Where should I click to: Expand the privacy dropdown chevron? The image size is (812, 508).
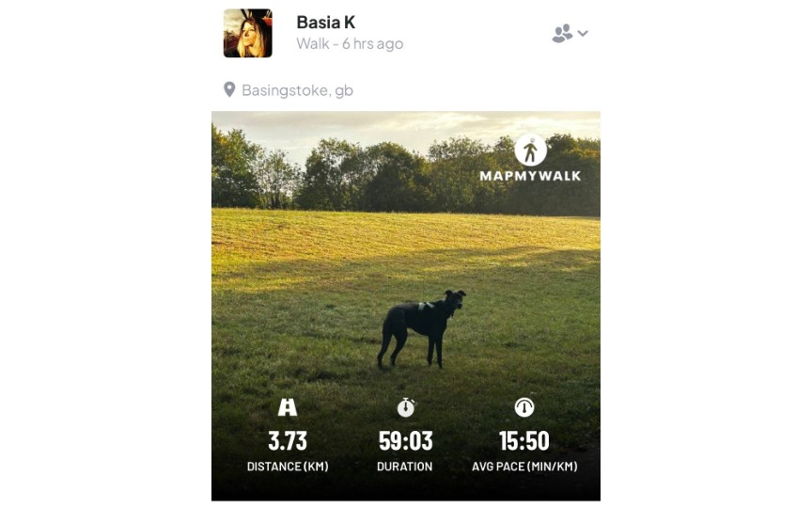pyautogui.click(x=583, y=33)
